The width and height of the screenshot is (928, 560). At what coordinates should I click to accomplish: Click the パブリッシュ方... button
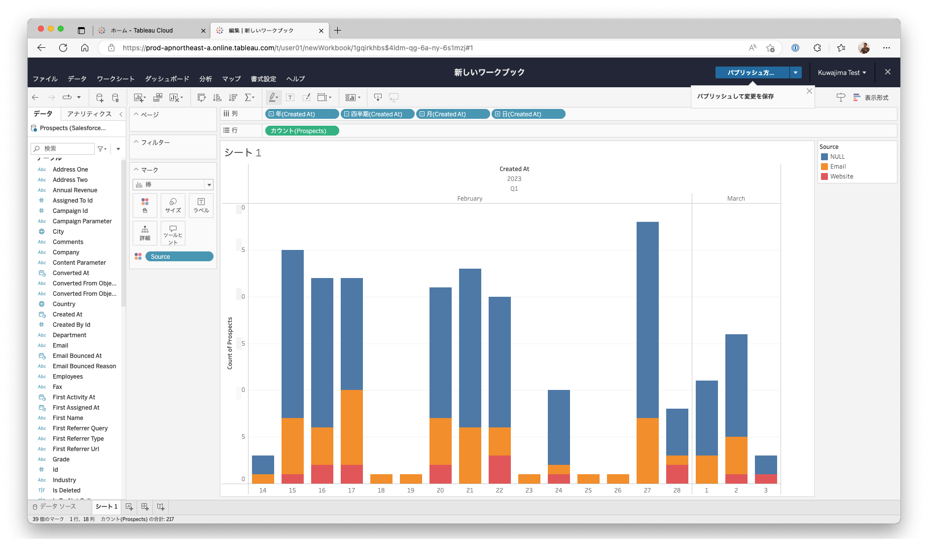pos(752,72)
